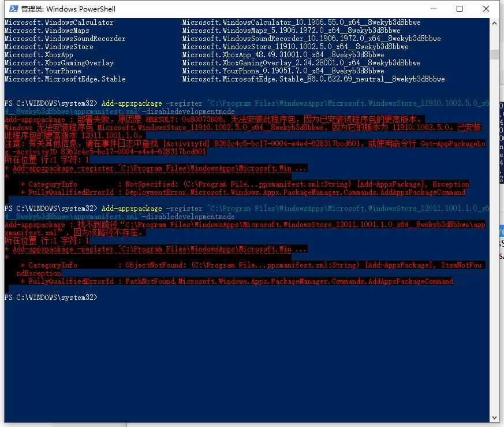Click the Microsoft.WindowsCalculator name entry
The width and height of the screenshot is (504, 427).
[59, 22]
